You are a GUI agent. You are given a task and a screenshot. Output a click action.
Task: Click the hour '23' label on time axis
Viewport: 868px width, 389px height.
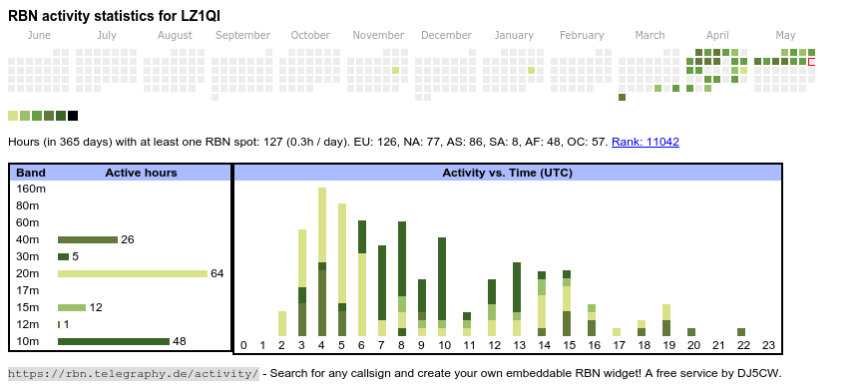point(768,346)
